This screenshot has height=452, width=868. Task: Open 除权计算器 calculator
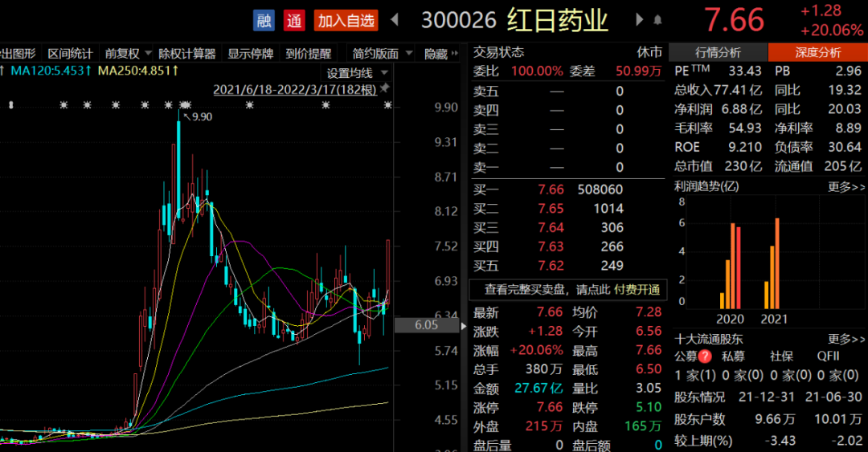(187, 54)
